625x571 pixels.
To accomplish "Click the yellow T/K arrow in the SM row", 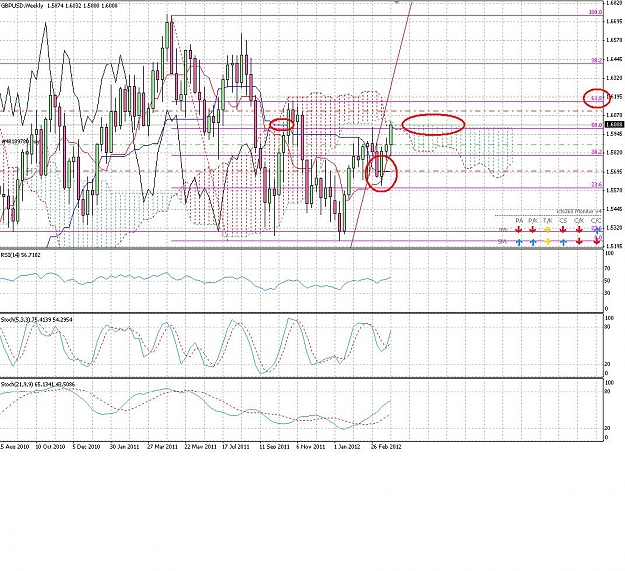I will click(548, 241).
